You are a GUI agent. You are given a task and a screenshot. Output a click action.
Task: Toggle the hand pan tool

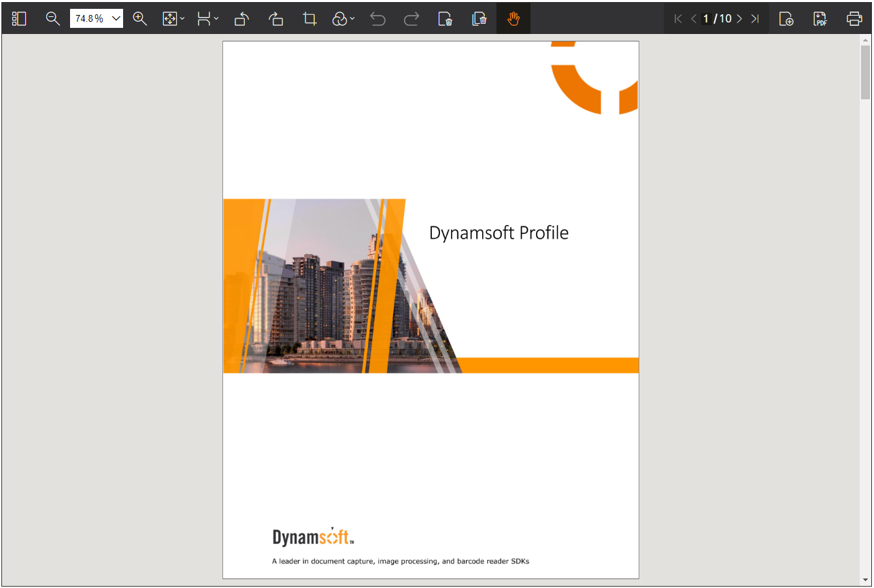pos(514,19)
